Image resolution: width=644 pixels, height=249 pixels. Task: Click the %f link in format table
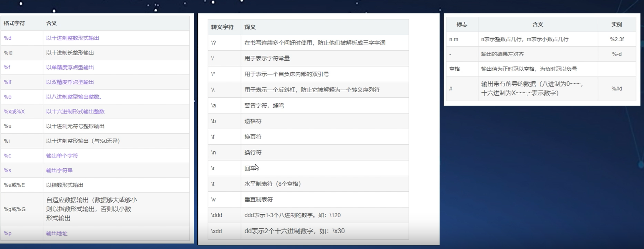point(7,68)
